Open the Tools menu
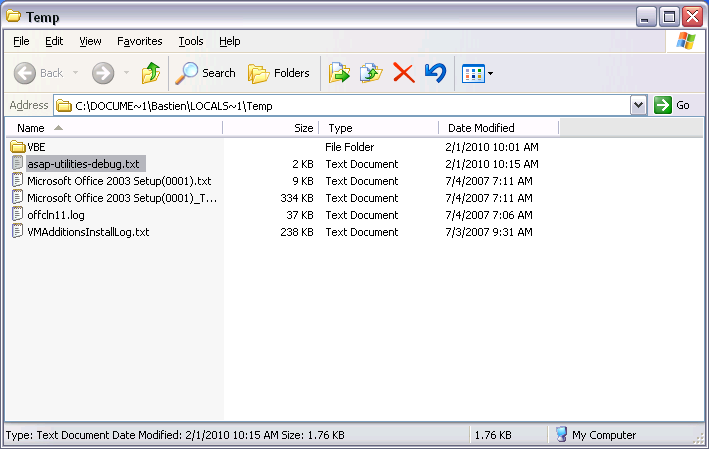The width and height of the screenshot is (709, 449). [191, 41]
